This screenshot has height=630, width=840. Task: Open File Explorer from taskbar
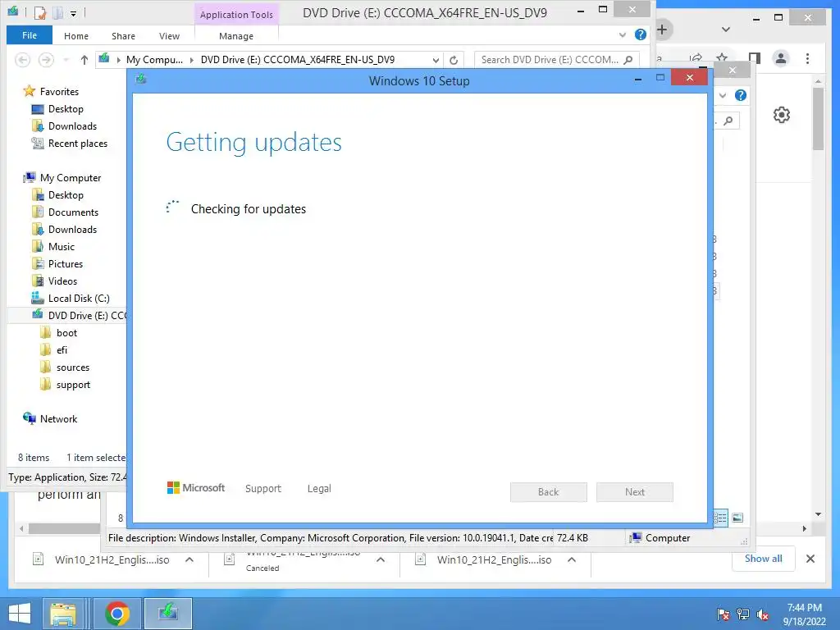62,614
